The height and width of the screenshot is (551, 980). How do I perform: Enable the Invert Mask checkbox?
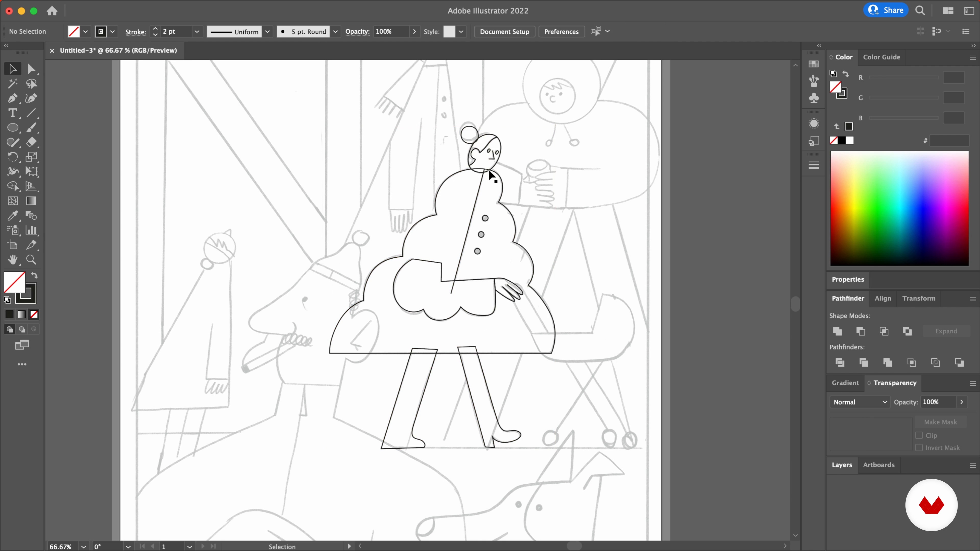[919, 448]
